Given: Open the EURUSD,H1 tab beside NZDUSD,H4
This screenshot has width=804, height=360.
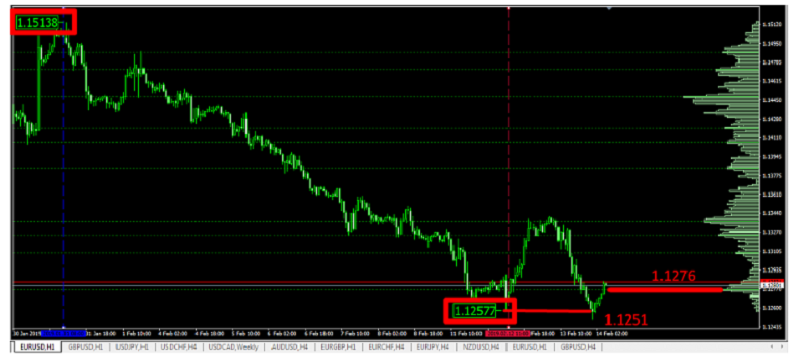Looking at the screenshot, I should [530, 347].
